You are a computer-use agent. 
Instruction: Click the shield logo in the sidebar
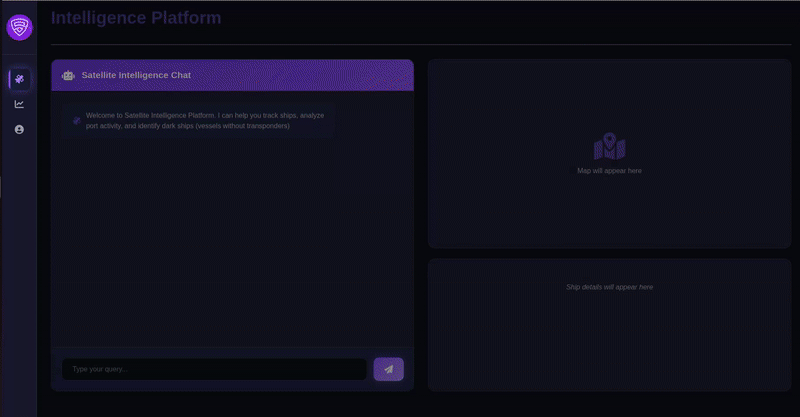click(19, 28)
